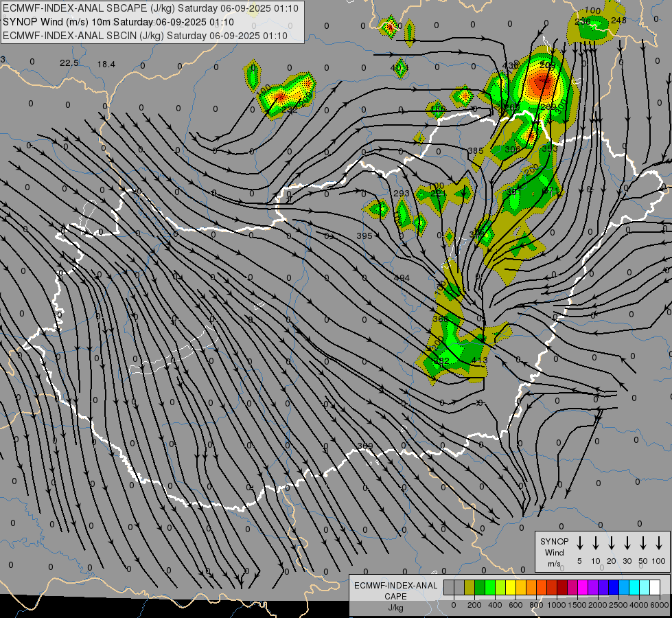Image resolution: width=672 pixels, height=618 pixels.
Task: Click the 30 m/s wind arrow in legend
Action: tap(627, 543)
